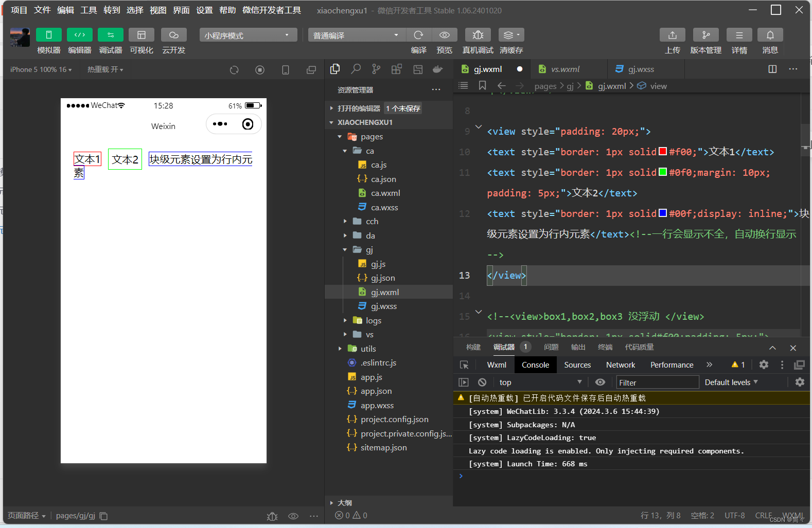Open the devtools settings gear icon
The width and height of the screenshot is (812, 528).
[764, 365]
